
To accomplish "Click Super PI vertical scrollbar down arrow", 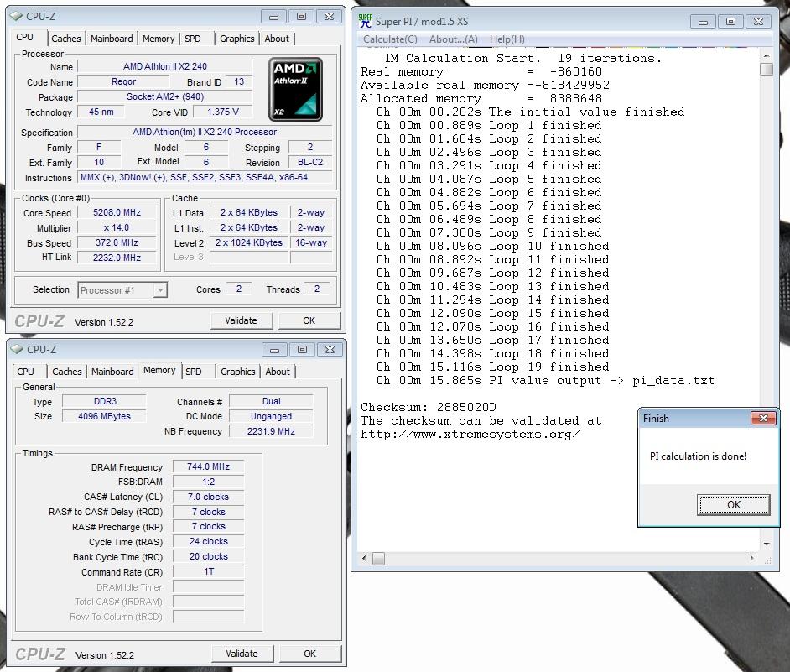I will (767, 544).
